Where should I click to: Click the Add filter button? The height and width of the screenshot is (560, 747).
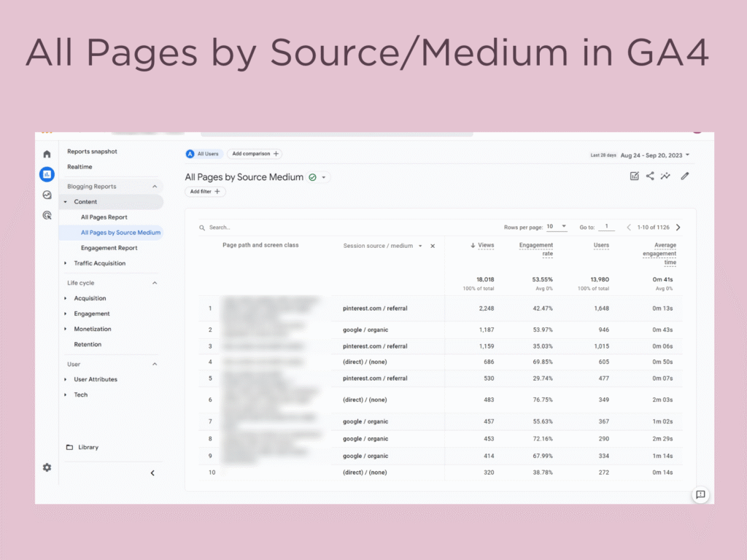coord(205,192)
